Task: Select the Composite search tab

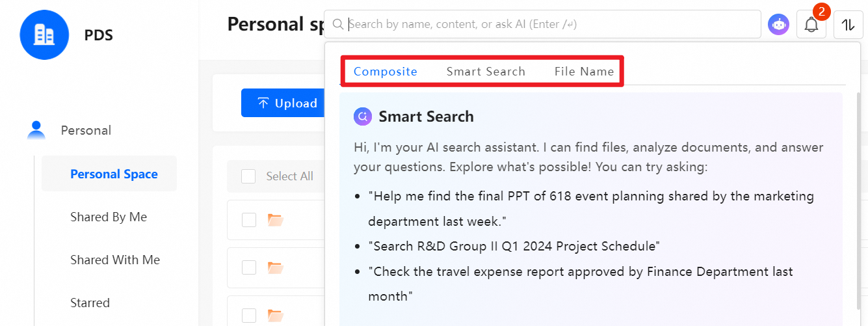Action: (x=386, y=72)
